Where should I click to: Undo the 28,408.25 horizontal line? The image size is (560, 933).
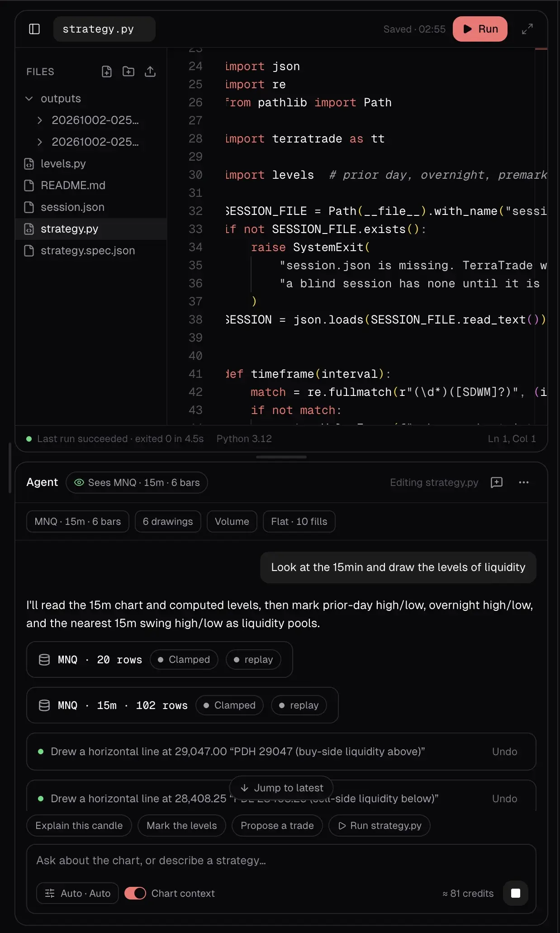pos(504,799)
